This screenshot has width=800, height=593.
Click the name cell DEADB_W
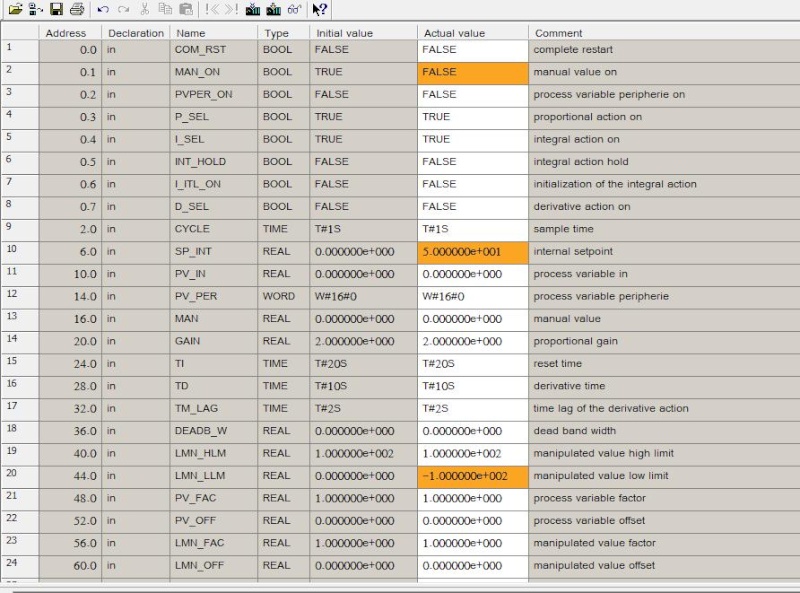[214, 433]
